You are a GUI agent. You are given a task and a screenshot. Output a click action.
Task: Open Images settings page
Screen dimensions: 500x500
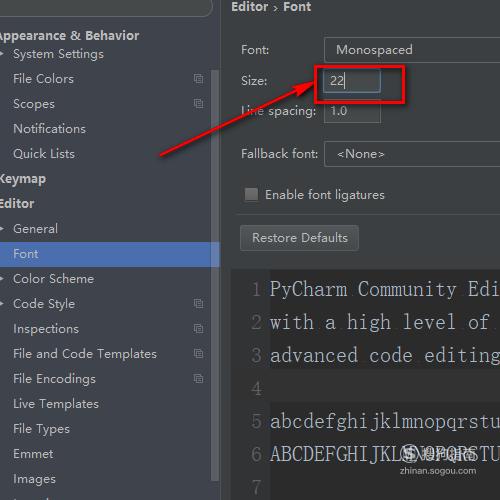coord(34,479)
